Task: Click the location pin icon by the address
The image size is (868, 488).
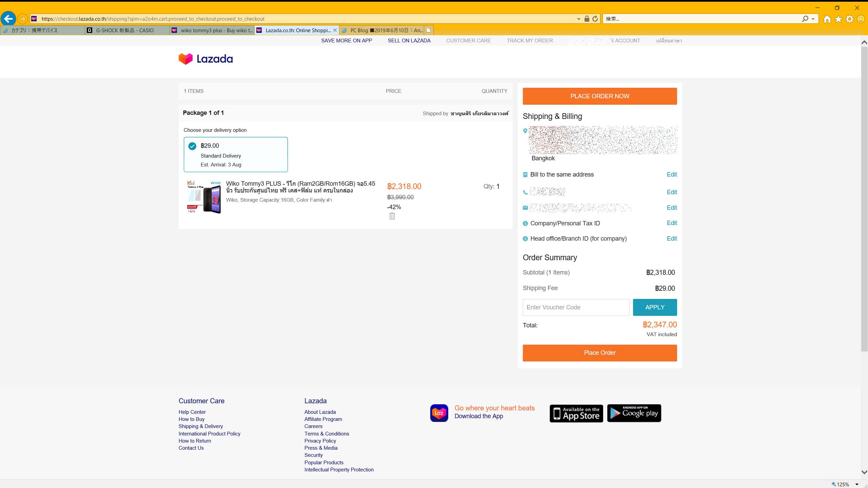Action: (525, 131)
